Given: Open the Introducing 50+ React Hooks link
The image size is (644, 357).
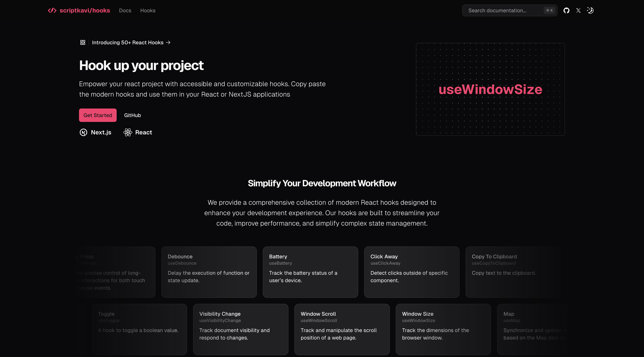Looking at the screenshot, I should click(x=127, y=42).
